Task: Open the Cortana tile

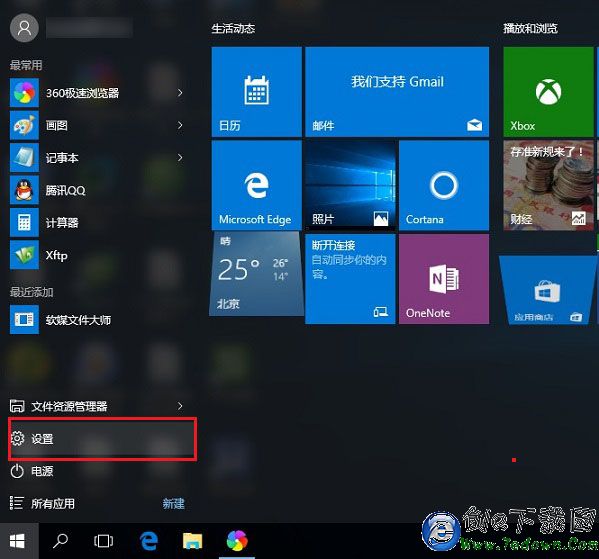Action: click(444, 185)
